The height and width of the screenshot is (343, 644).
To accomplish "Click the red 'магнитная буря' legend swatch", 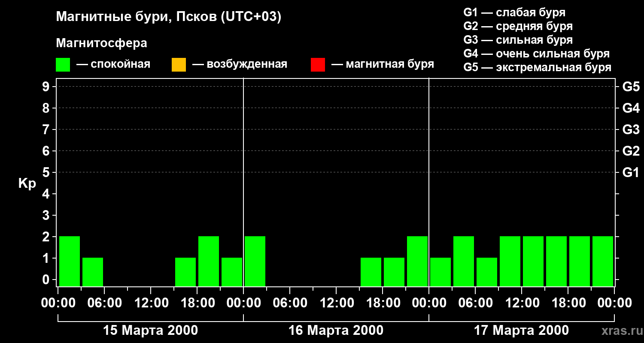I will 318,65.
